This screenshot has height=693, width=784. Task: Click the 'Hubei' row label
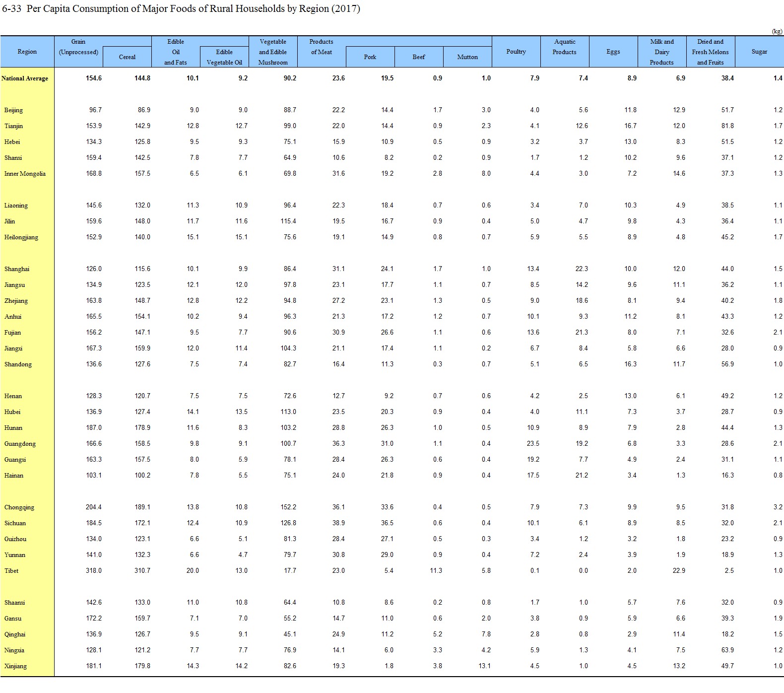click(12, 412)
